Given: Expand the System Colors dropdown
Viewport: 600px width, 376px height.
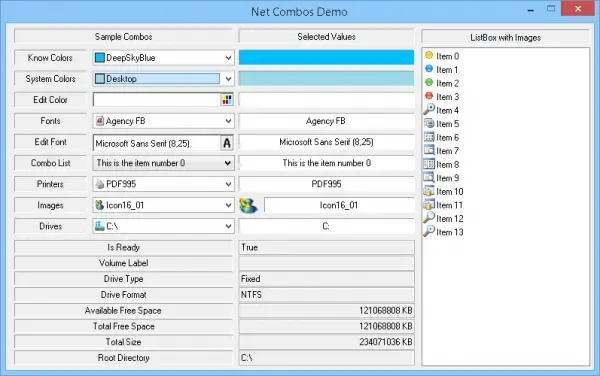Looking at the screenshot, I should click(x=228, y=79).
